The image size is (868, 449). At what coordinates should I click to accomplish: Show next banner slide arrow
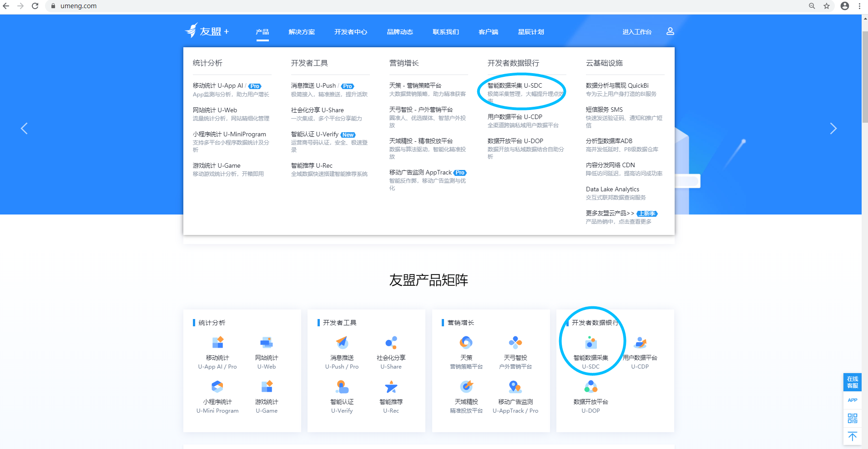833,129
